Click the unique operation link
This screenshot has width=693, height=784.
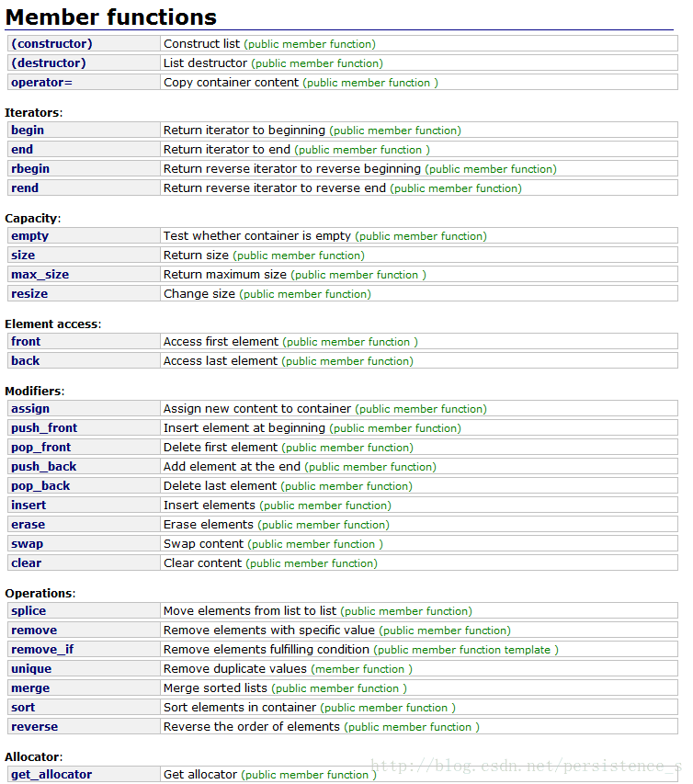31,668
